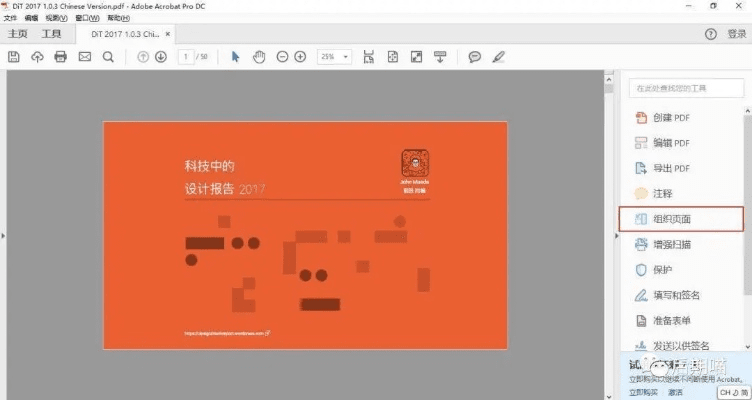Activate the hand pan tool
Screen dimensions: 752x400
coord(259,57)
